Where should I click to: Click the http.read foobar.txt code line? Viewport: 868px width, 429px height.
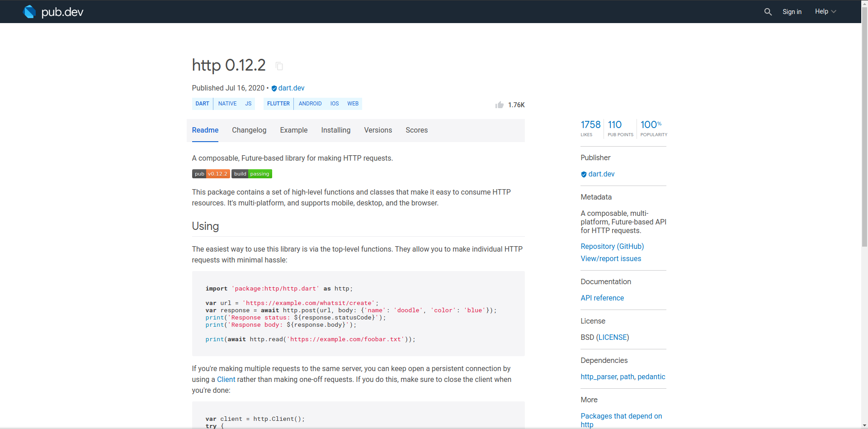pyautogui.click(x=310, y=339)
